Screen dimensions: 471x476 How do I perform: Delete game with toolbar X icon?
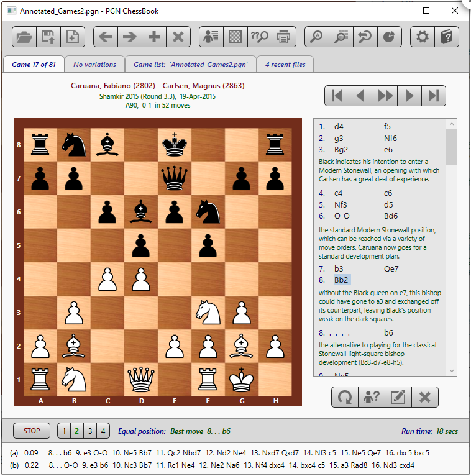178,37
